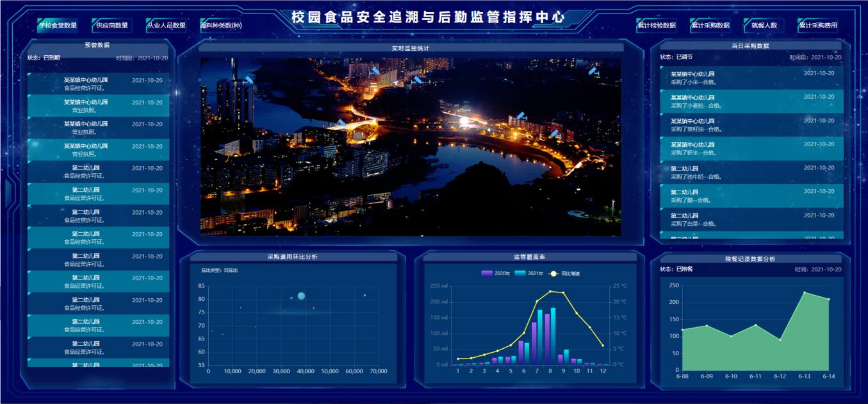Click the large cyan bubble in the scatter chart

(301, 296)
